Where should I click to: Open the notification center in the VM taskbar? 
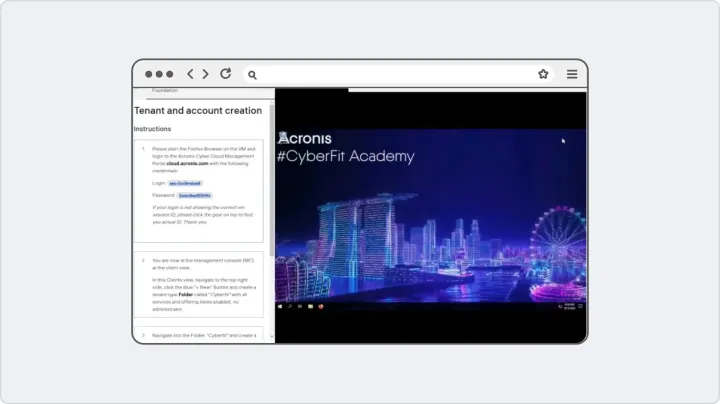[583, 306]
